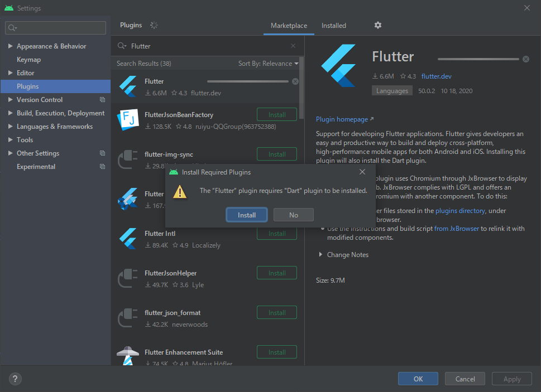
Task: Switch to Marketplace tab
Action: coord(289,26)
